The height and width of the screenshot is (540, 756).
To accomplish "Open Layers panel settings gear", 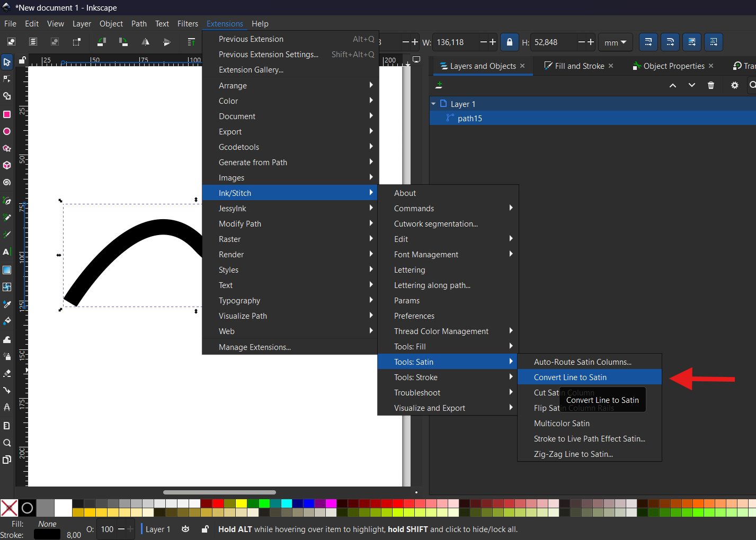I will coord(735,85).
